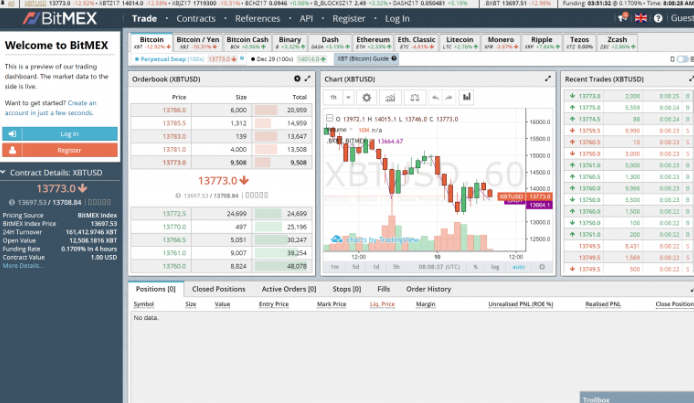Open the 1h interval dropdown arrow
The image size is (694, 403).
[348, 97]
